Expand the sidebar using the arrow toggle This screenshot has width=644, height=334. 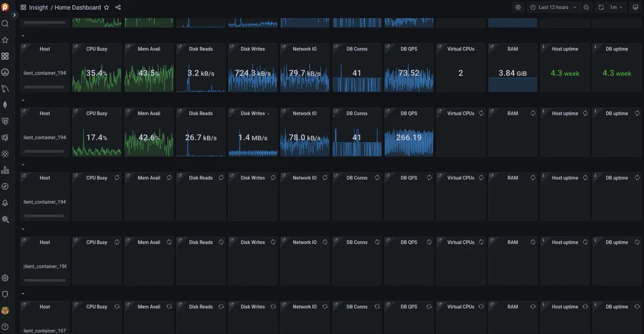tap(14, 15)
